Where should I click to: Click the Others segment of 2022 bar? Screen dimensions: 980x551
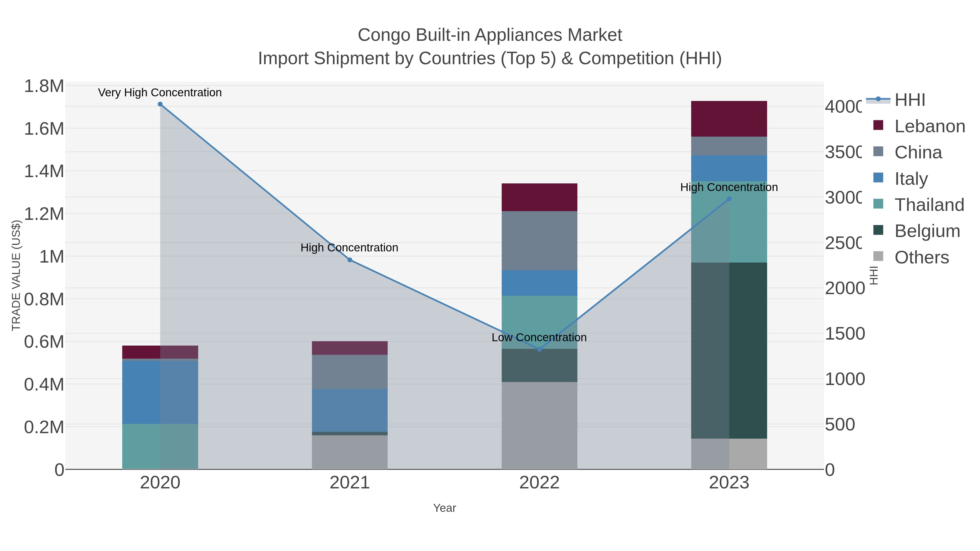pyautogui.click(x=540, y=426)
